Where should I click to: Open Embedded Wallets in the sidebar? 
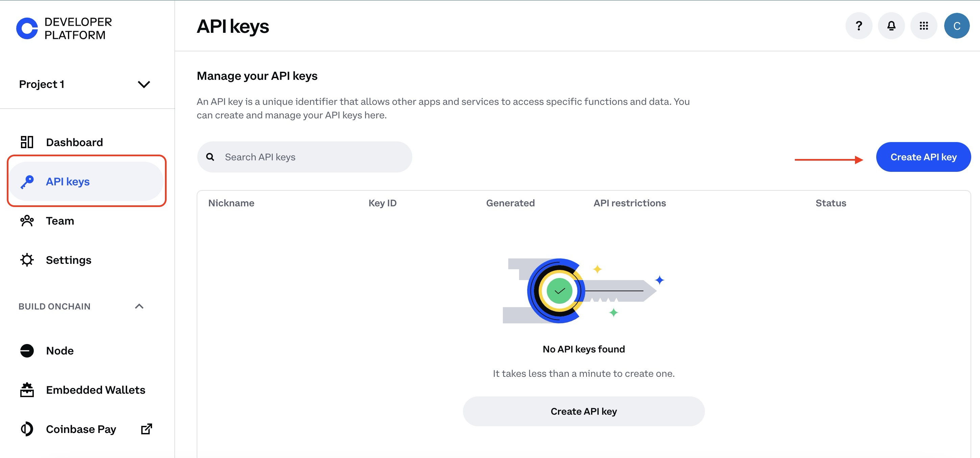pyautogui.click(x=86, y=390)
